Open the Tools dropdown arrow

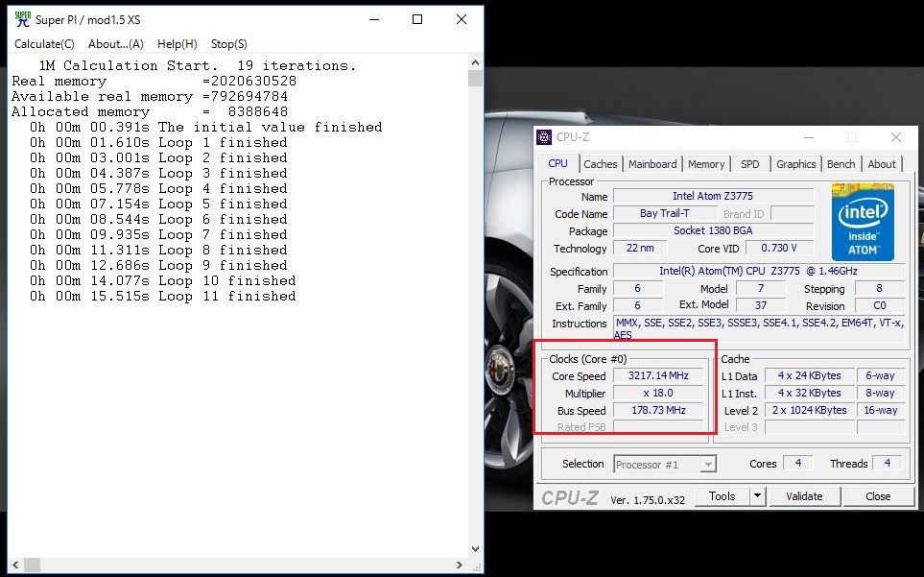pyautogui.click(x=757, y=496)
